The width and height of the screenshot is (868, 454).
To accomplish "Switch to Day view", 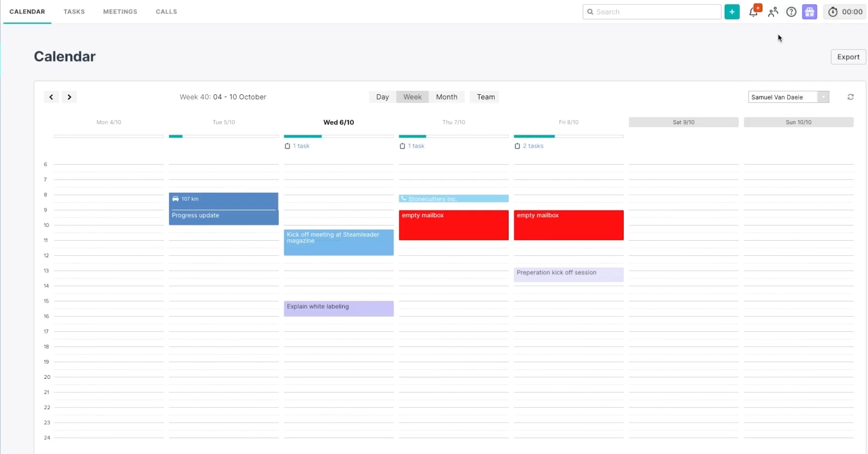I will click(x=383, y=97).
